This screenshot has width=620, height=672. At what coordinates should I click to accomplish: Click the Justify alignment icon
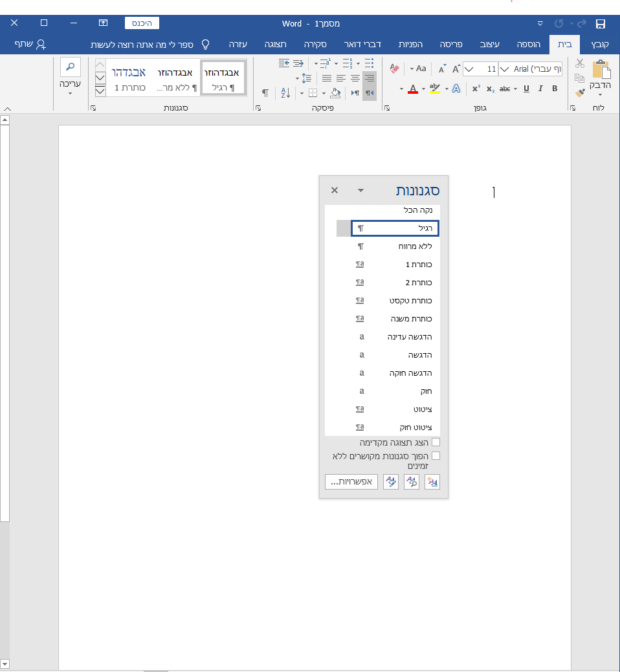click(x=327, y=78)
